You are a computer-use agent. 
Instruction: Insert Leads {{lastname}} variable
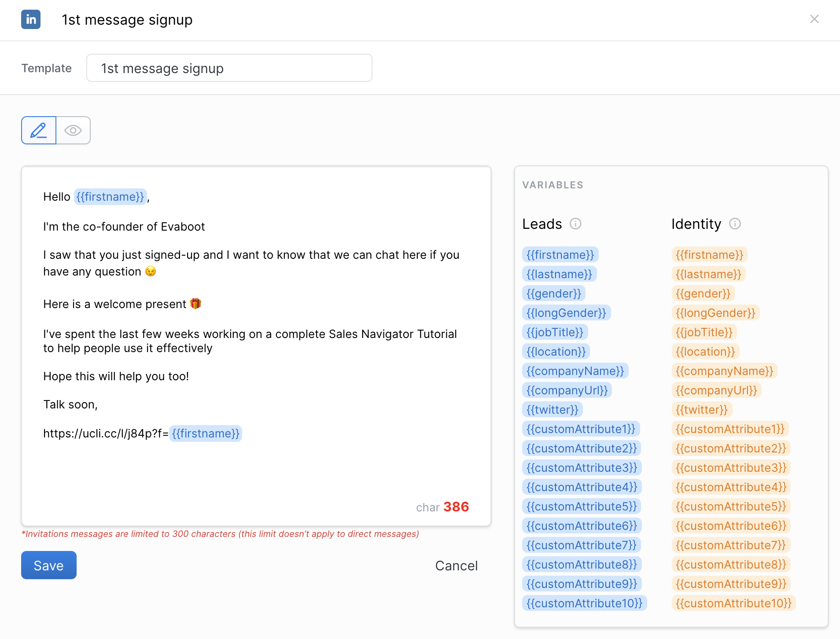click(560, 274)
